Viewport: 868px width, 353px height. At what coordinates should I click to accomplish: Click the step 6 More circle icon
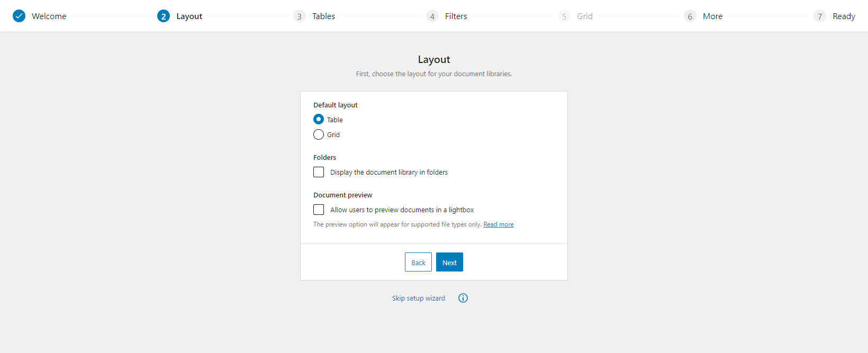[x=690, y=16]
